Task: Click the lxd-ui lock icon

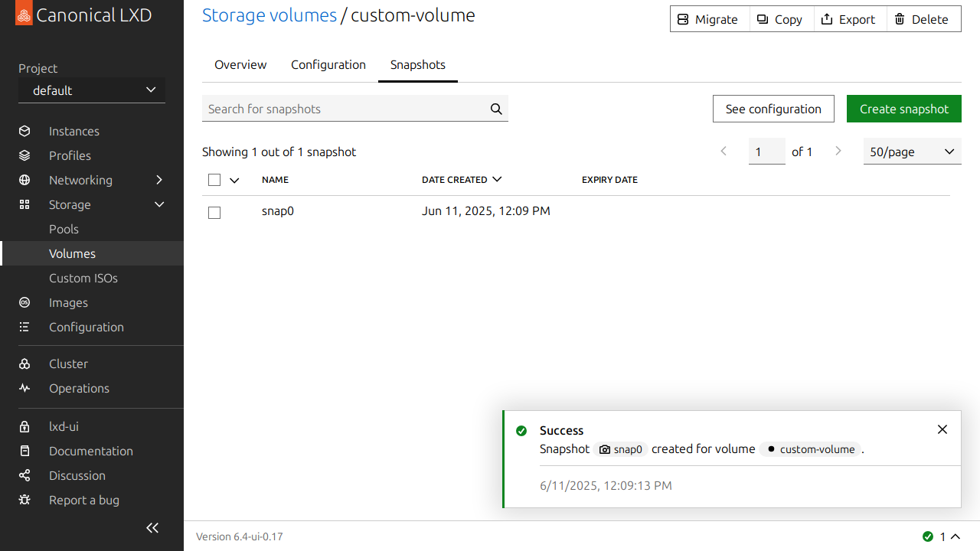Action: [24, 426]
